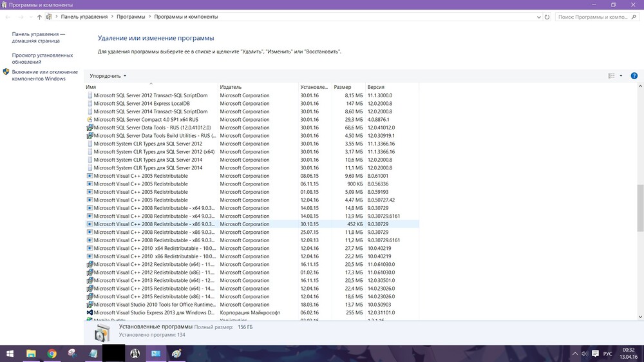Click the volume speaker tray icon

[x=585, y=354]
